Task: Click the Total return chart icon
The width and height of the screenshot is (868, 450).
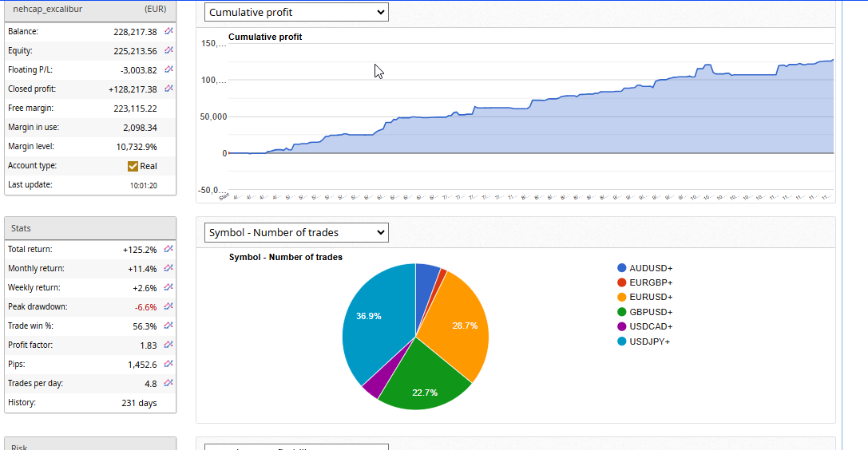Action: pyautogui.click(x=168, y=249)
